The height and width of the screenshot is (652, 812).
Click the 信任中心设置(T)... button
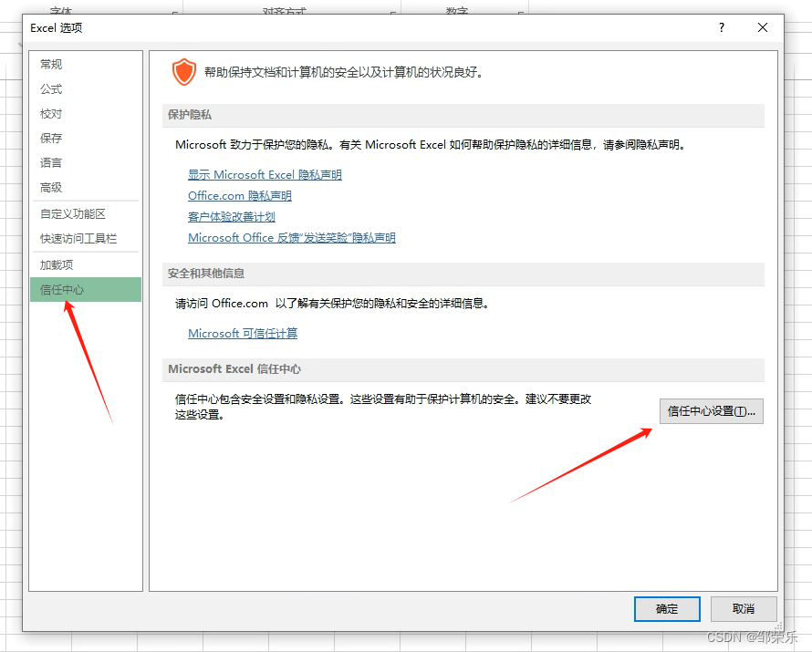[711, 411]
